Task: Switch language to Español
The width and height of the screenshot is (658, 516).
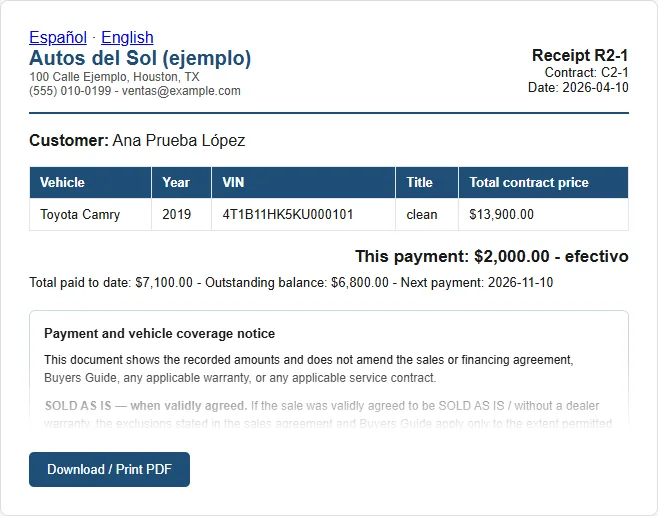Action: (58, 37)
